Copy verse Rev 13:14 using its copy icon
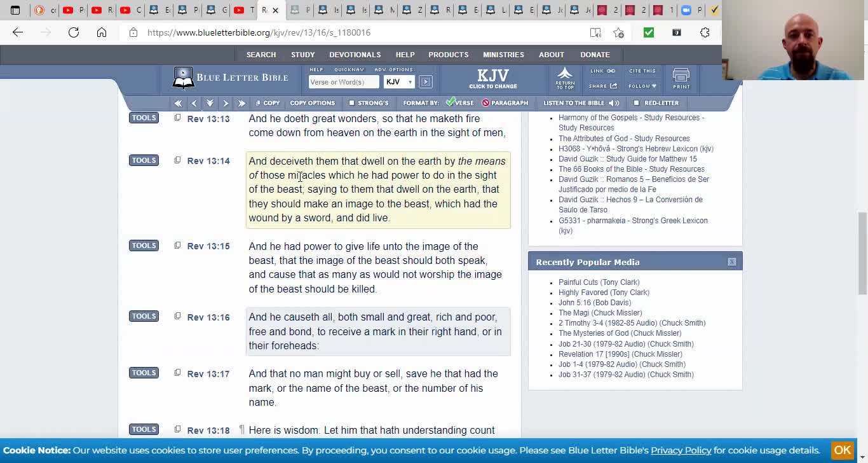The width and height of the screenshot is (868, 463). pyautogui.click(x=177, y=160)
